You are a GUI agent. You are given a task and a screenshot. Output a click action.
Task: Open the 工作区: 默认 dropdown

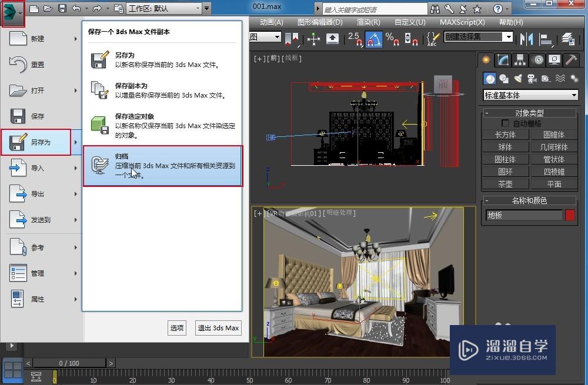tap(164, 8)
